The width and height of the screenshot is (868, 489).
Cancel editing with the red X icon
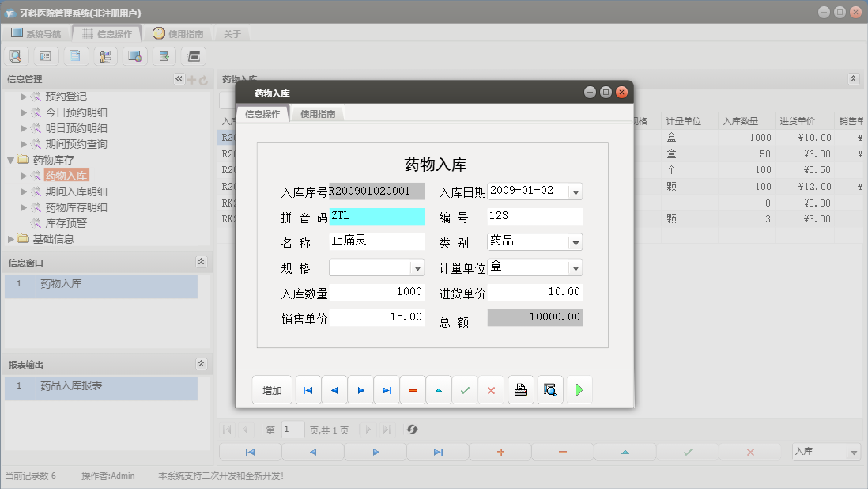point(491,389)
